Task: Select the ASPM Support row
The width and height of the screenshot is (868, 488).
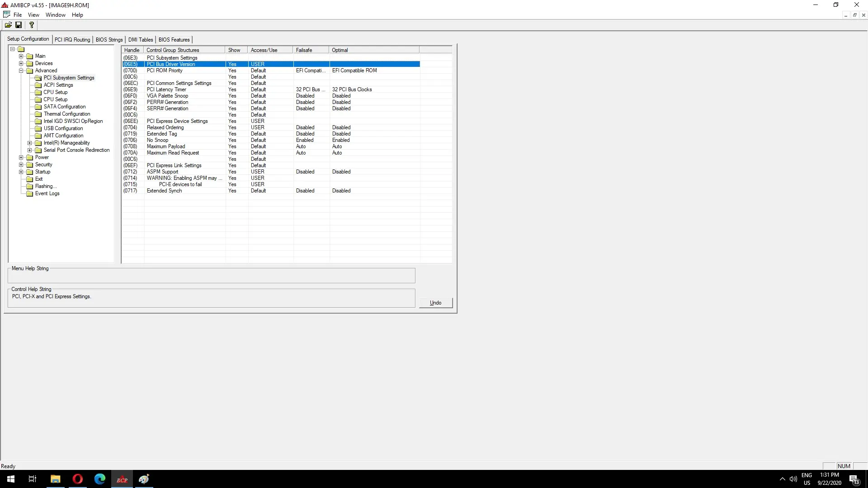Action: pyautogui.click(x=271, y=172)
